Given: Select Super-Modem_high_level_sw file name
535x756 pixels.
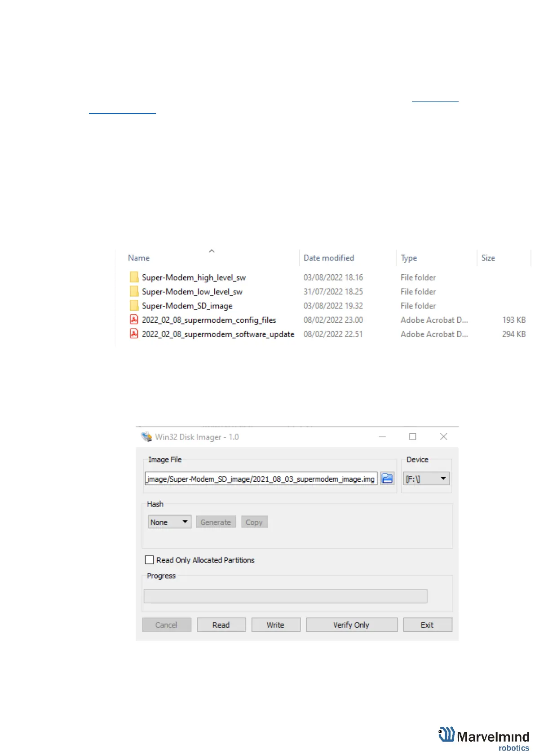Looking at the screenshot, I should 194,277.
